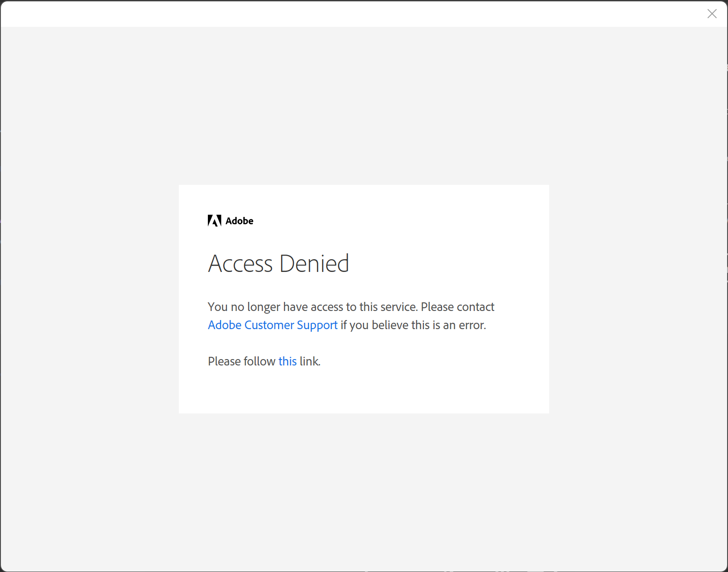Viewport: 728px width, 572px height.
Task: Click the Adobe wordmark text label
Action: [x=239, y=221]
